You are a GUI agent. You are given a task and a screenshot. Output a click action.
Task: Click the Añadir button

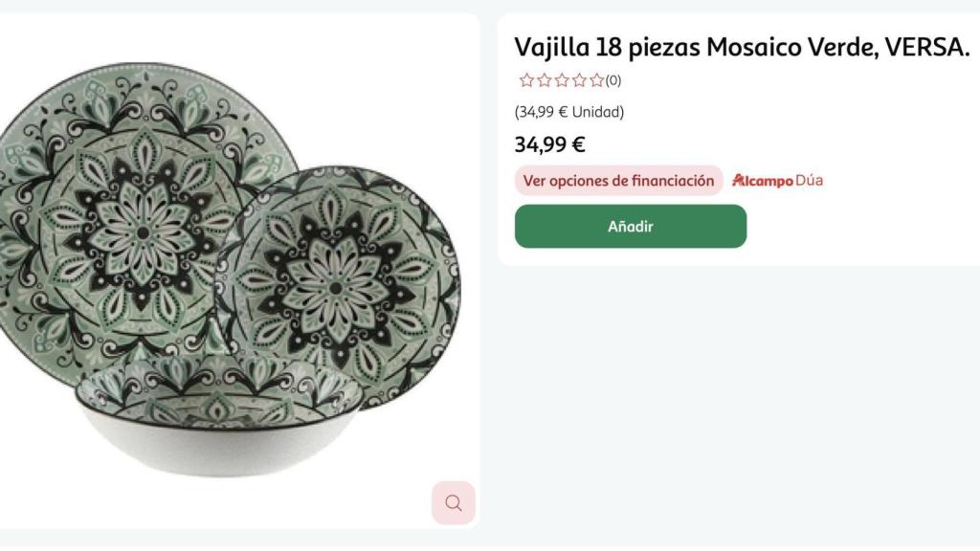(631, 226)
